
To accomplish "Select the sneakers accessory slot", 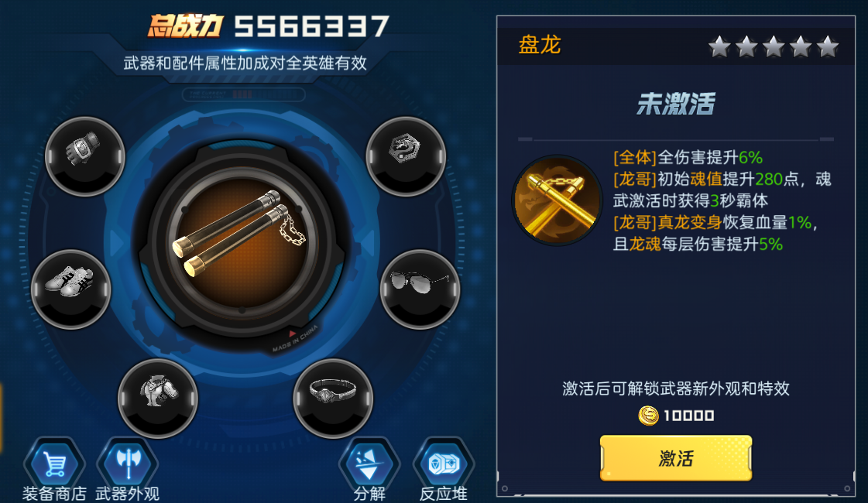I will (x=71, y=289).
